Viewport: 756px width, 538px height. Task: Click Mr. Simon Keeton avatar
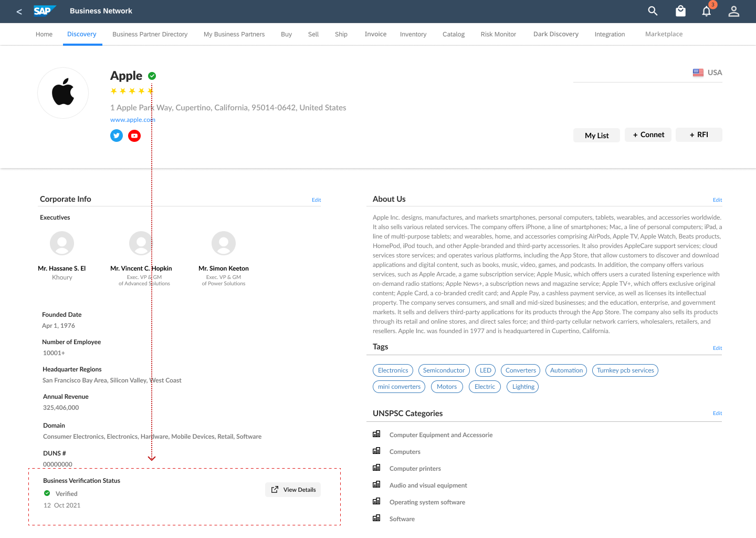click(x=224, y=243)
